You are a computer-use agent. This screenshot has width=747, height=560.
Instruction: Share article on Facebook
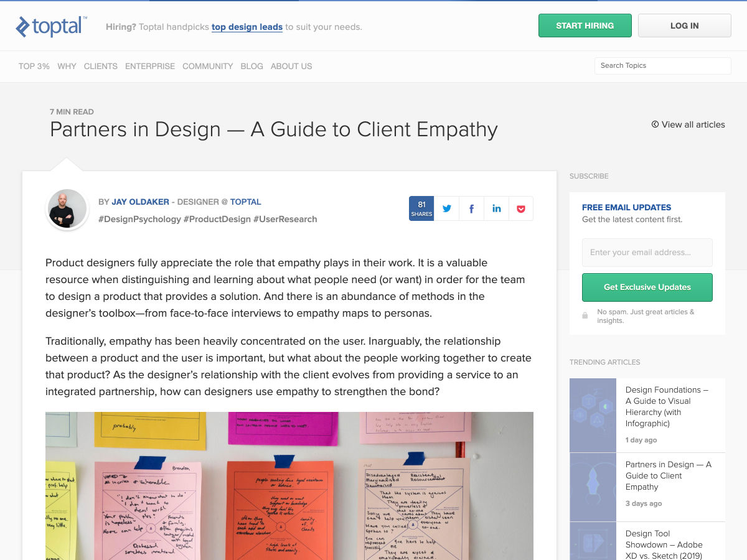pos(471,208)
